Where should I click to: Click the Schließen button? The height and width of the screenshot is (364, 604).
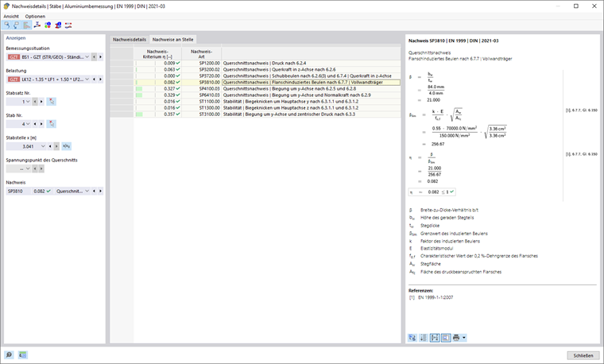[x=583, y=355]
